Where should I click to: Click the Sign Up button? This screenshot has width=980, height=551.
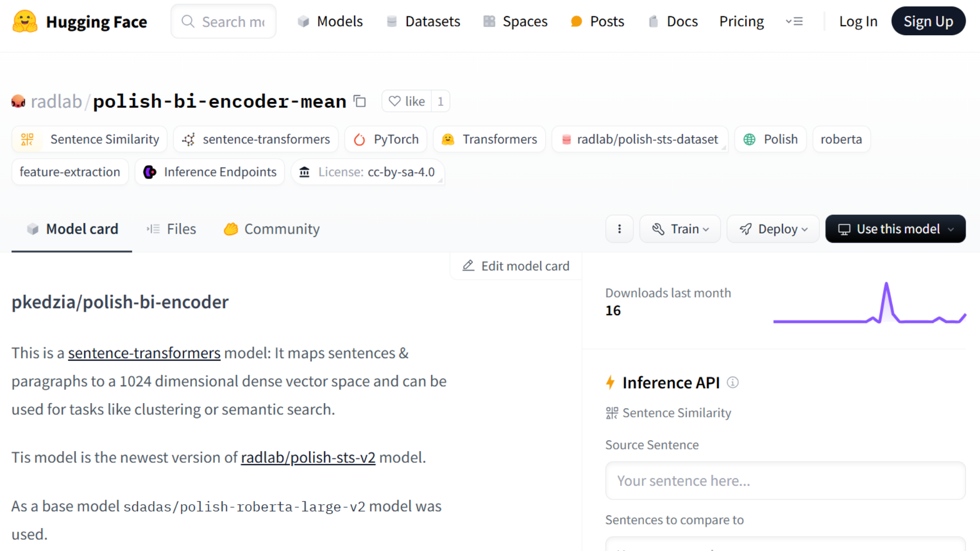coord(928,21)
